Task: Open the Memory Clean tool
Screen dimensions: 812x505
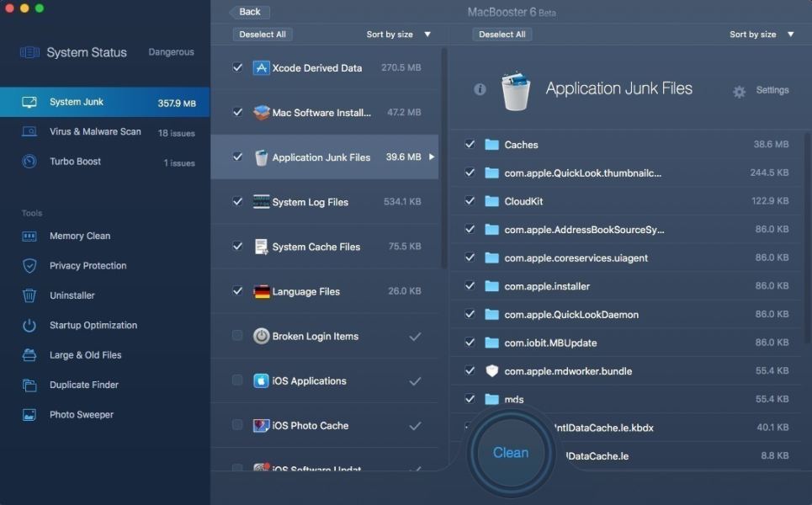Action: (104, 237)
